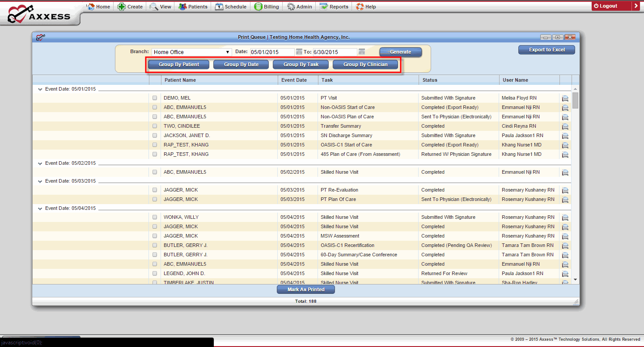Click the Generate button

click(400, 52)
